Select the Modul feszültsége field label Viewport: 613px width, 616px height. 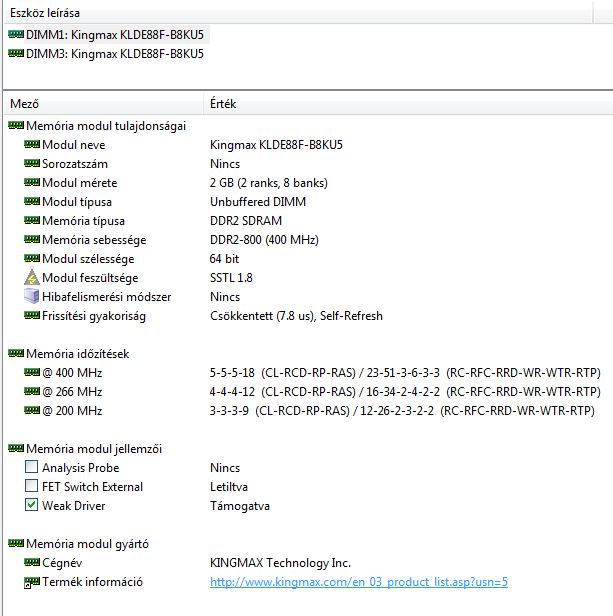click(x=90, y=278)
